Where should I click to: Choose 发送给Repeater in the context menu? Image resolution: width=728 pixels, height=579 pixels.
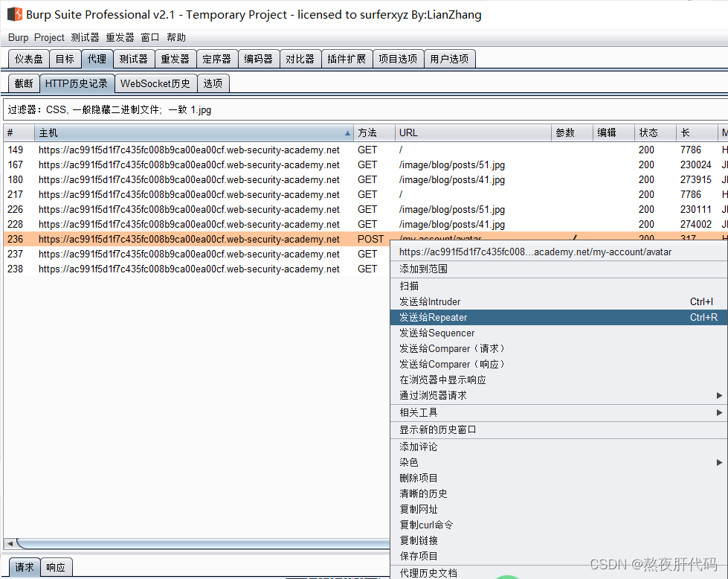click(559, 317)
